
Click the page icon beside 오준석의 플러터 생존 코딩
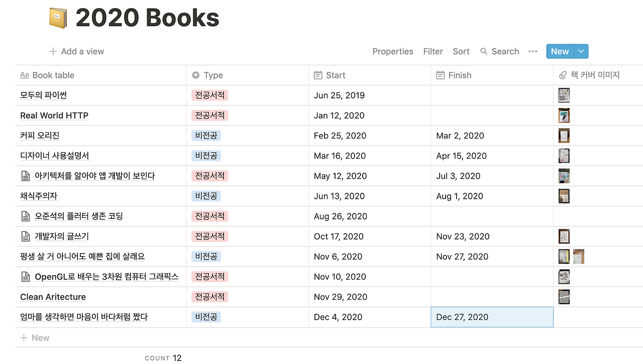point(25,216)
